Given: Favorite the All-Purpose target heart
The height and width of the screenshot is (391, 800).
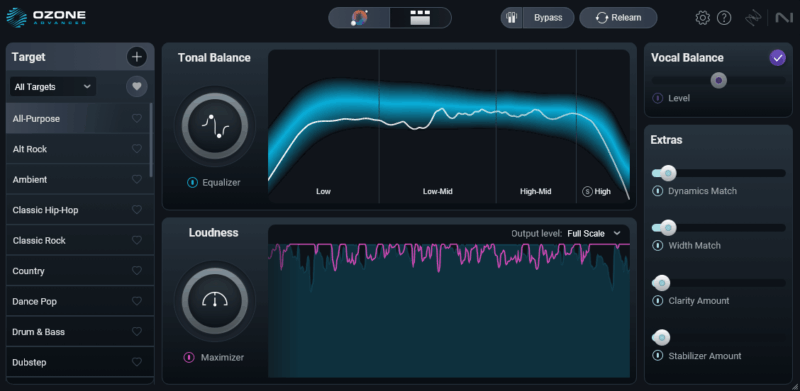Looking at the screenshot, I should [x=137, y=118].
